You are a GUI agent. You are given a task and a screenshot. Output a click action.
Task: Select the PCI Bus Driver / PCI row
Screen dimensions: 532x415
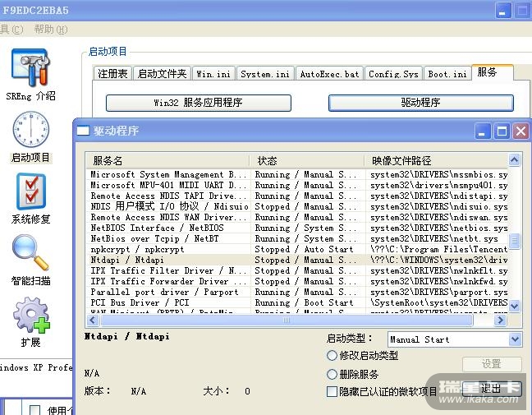point(297,303)
